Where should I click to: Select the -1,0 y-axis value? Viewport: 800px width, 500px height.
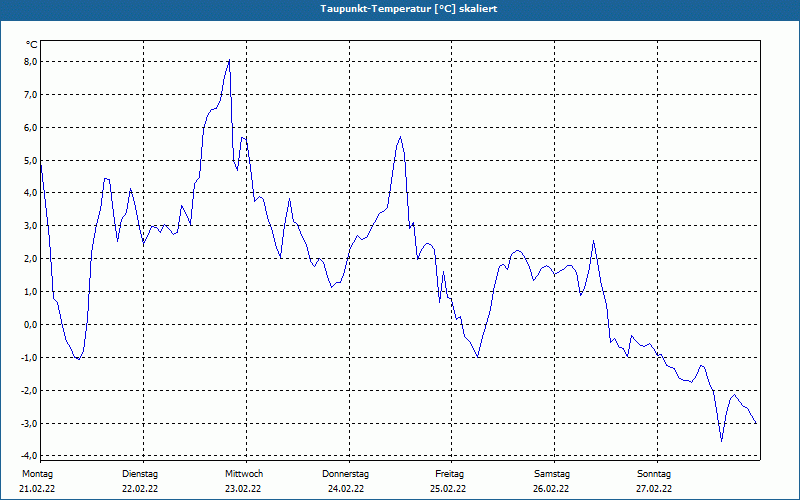tap(30, 357)
